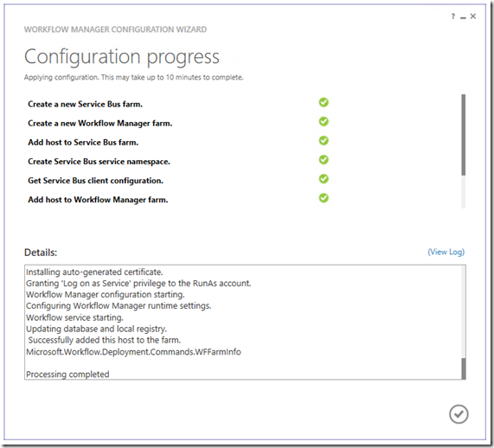Open the View Log link
Viewport: 494px width, 448px height.
tap(446, 252)
